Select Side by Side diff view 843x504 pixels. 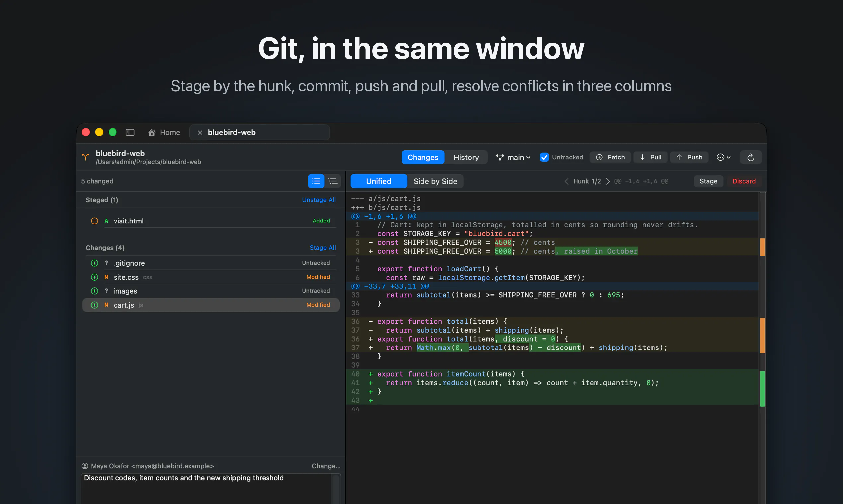click(435, 181)
